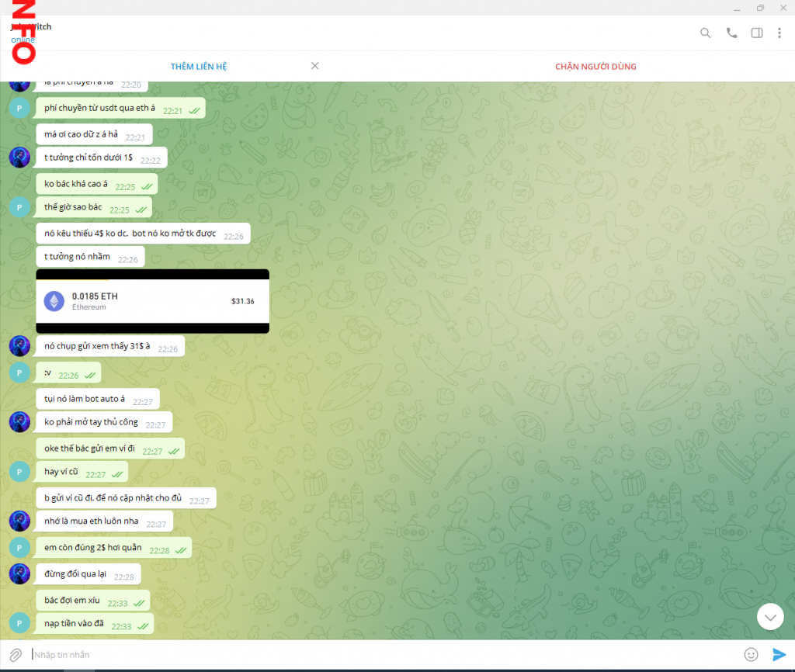This screenshot has width=795, height=672.
Task: Click the Ethereum coin icon in image
Action: click(54, 301)
